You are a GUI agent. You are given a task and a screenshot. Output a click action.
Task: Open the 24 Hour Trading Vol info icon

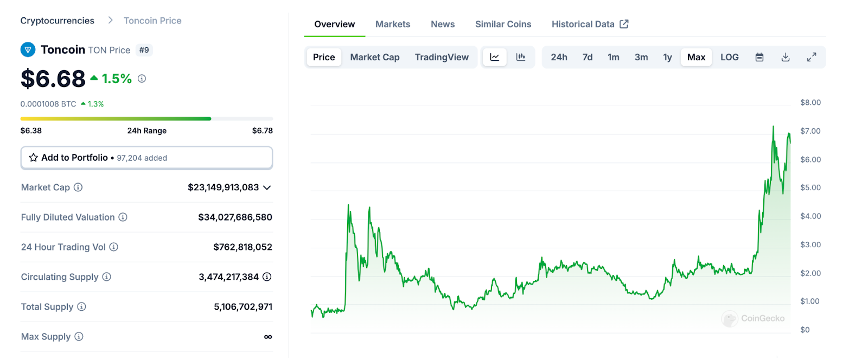(x=113, y=247)
